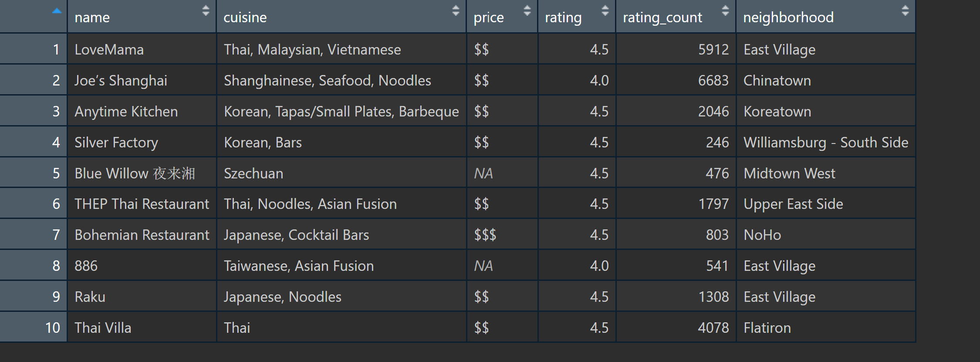Select the cuisine column header
The width and height of the screenshot is (980, 362).
pyautogui.click(x=245, y=17)
